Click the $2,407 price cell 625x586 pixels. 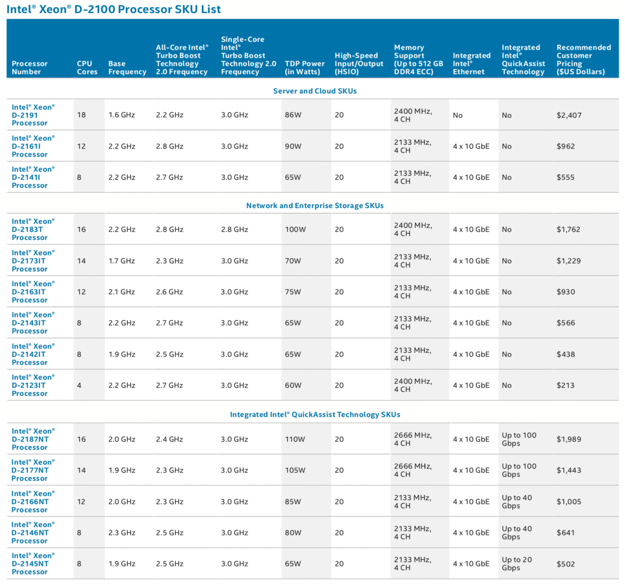click(568, 115)
